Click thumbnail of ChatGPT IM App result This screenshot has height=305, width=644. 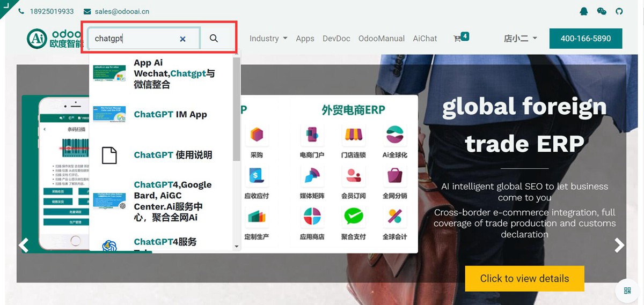pos(109,114)
